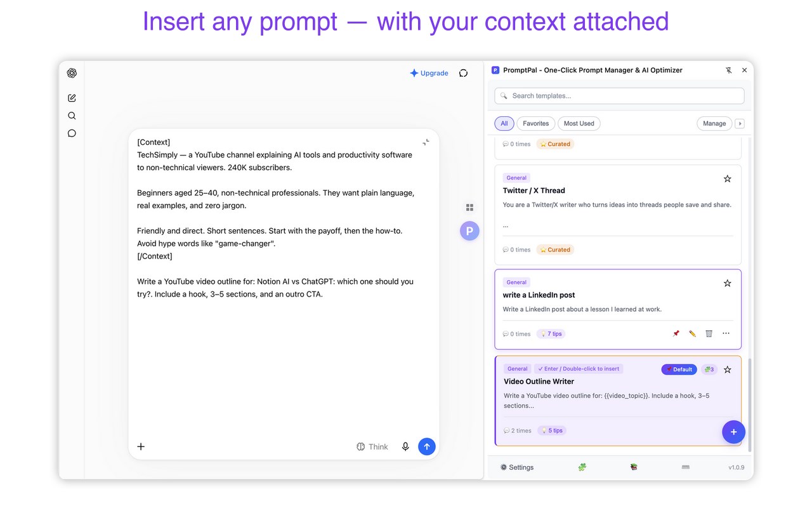The image size is (812, 508).
Task: Edit the write a LinkedIn post template
Action: click(x=692, y=333)
